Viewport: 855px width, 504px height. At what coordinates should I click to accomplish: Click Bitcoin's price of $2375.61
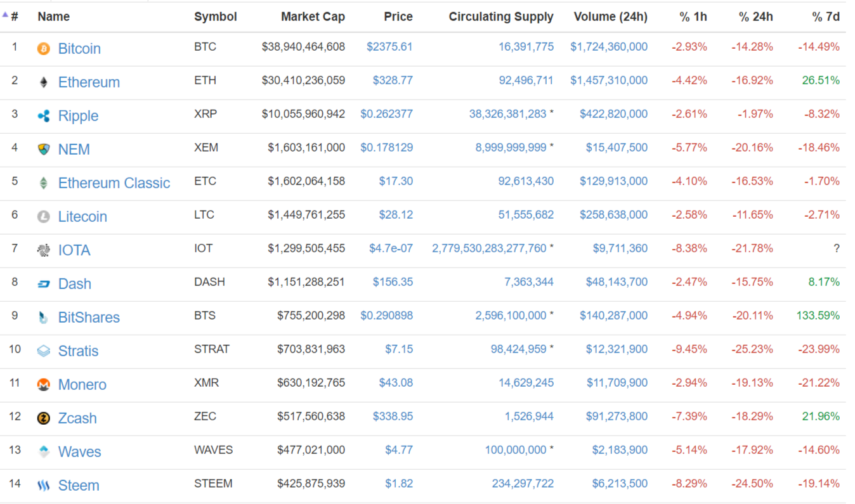tap(389, 47)
